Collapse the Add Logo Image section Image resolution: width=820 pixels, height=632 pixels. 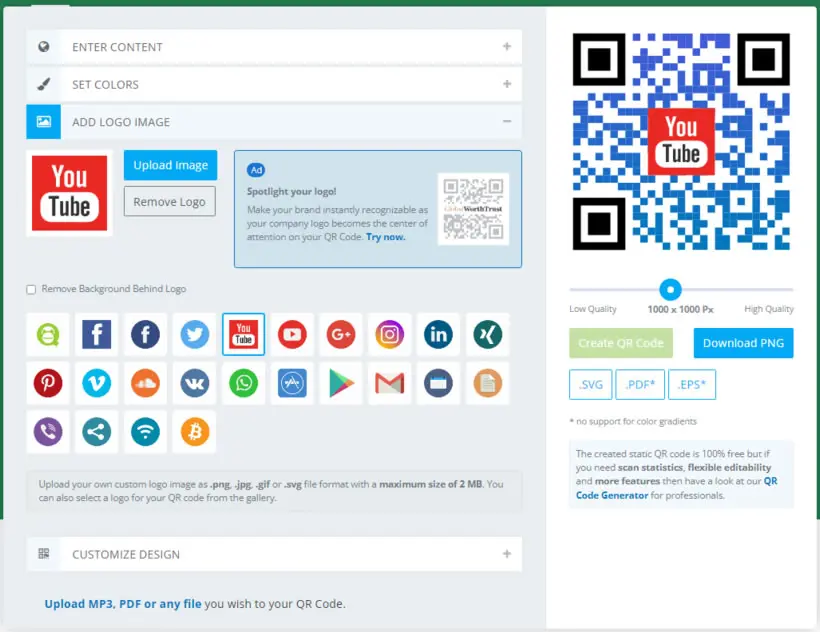point(274,122)
